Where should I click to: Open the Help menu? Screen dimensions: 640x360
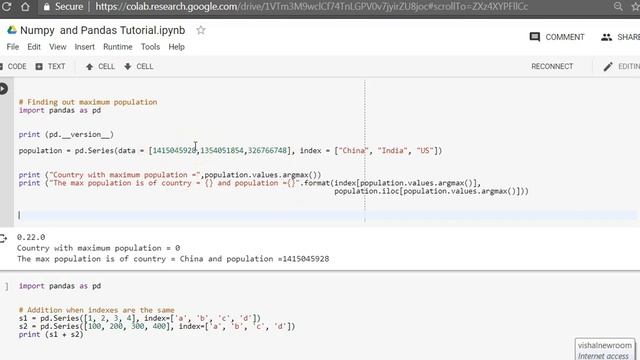[176, 47]
